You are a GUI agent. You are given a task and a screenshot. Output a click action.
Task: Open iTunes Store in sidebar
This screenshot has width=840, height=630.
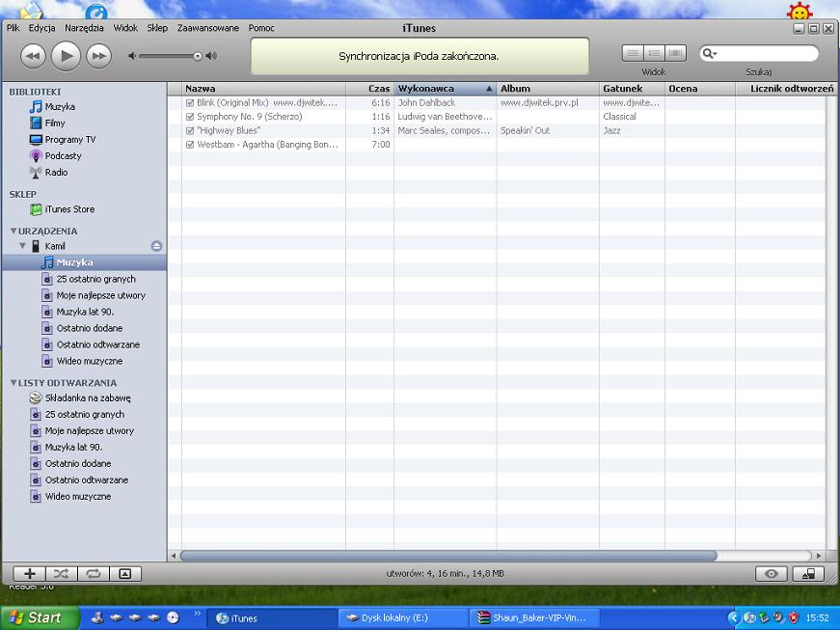point(68,209)
